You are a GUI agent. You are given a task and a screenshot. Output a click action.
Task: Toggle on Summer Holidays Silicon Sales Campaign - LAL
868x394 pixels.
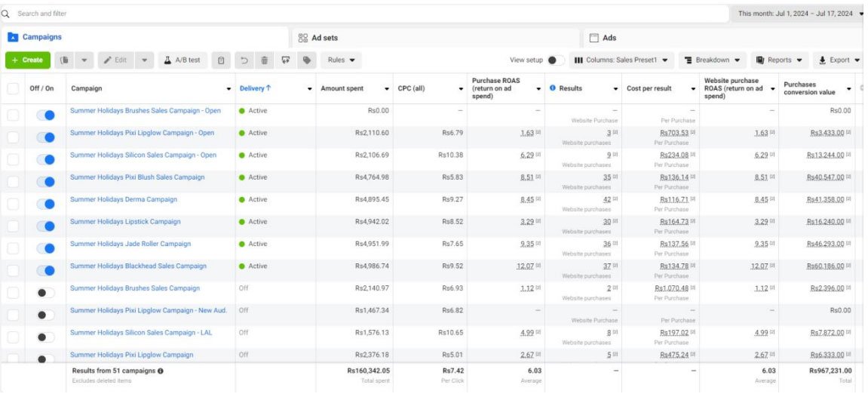tap(46, 337)
